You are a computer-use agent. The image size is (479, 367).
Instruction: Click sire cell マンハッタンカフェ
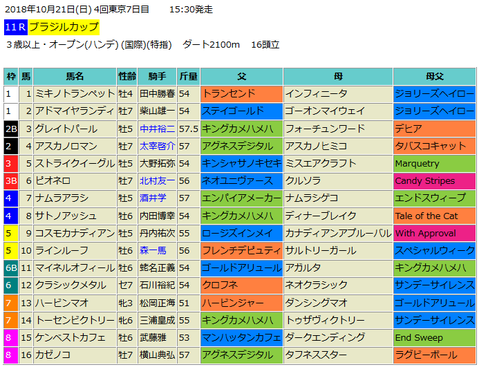tap(242, 337)
